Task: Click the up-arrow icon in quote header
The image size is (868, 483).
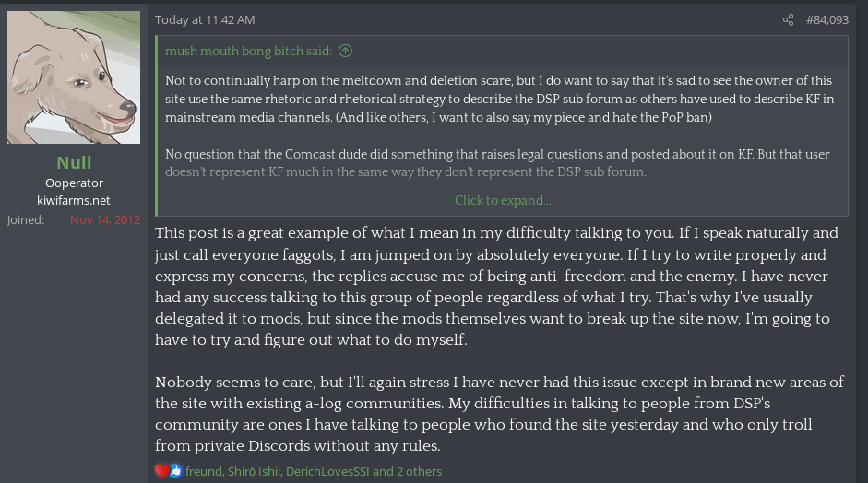Action: pyautogui.click(x=345, y=52)
